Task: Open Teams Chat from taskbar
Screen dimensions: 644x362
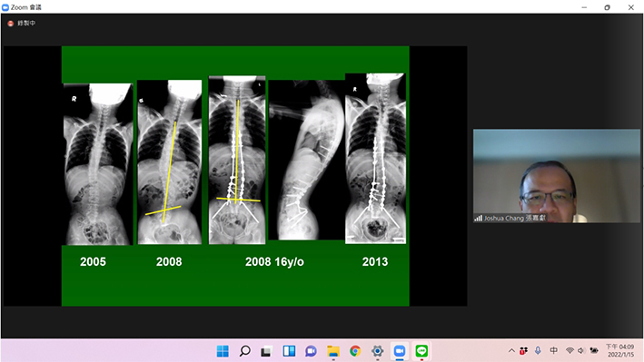Action: pyautogui.click(x=311, y=351)
